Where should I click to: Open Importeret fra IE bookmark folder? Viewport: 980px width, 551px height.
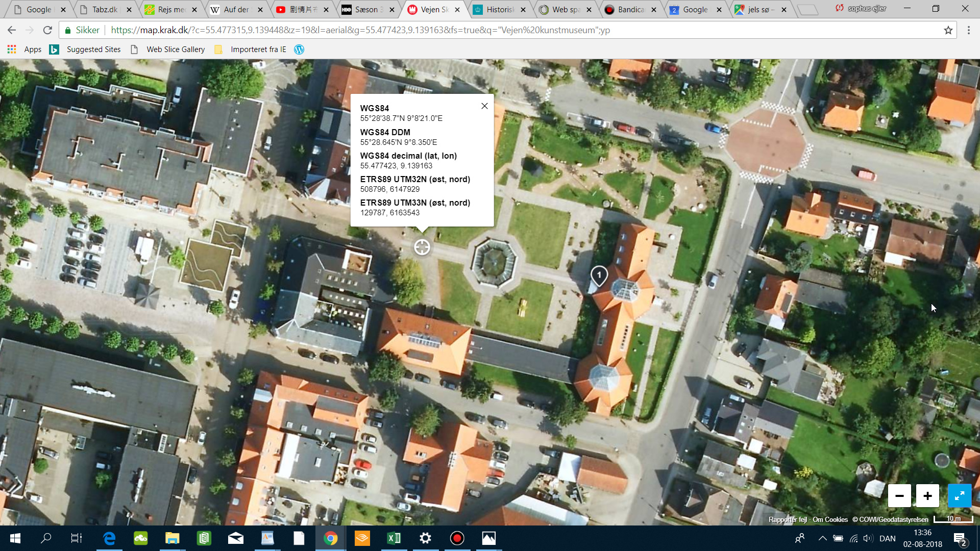(x=250, y=49)
